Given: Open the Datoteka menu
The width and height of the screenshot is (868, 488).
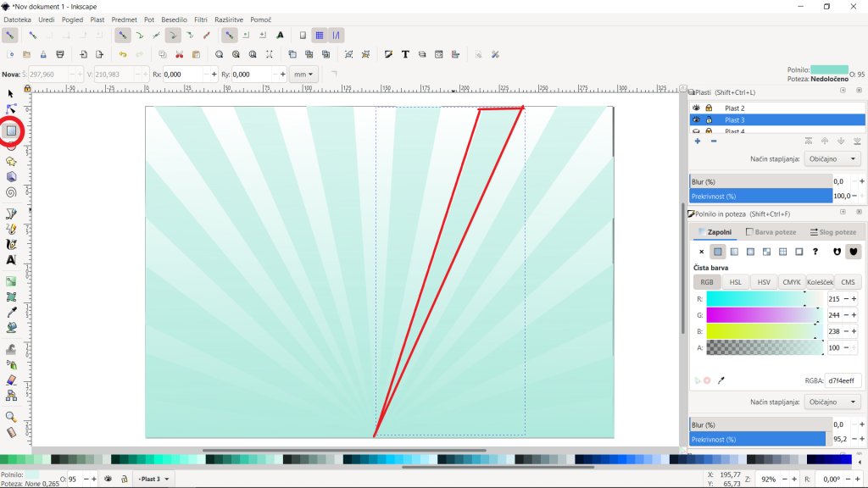Looking at the screenshot, I should coord(17,19).
